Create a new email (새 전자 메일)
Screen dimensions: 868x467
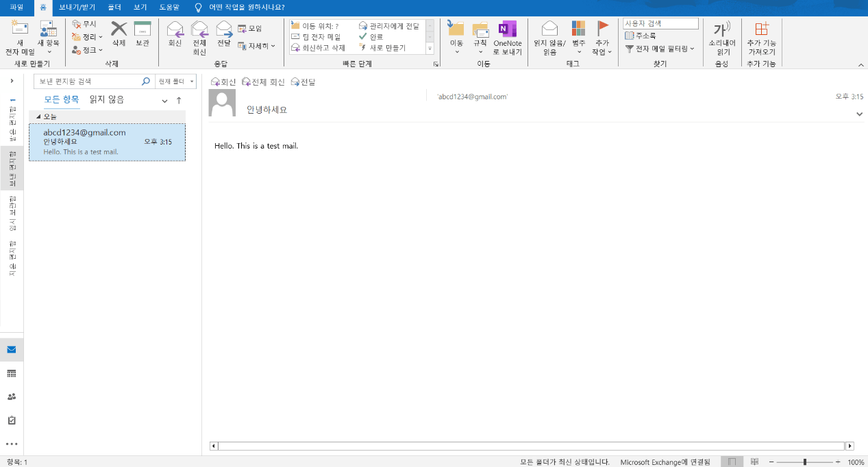[x=20, y=38]
